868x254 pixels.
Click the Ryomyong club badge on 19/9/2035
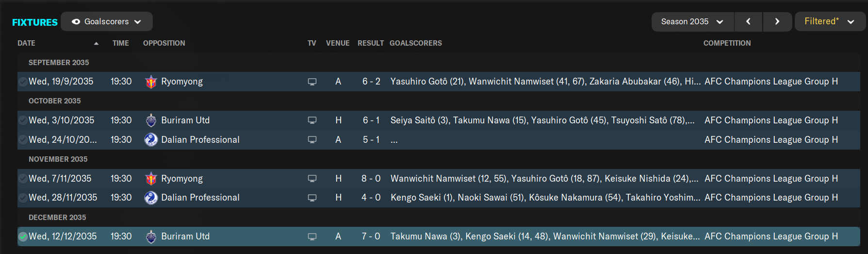click(151, 82)
